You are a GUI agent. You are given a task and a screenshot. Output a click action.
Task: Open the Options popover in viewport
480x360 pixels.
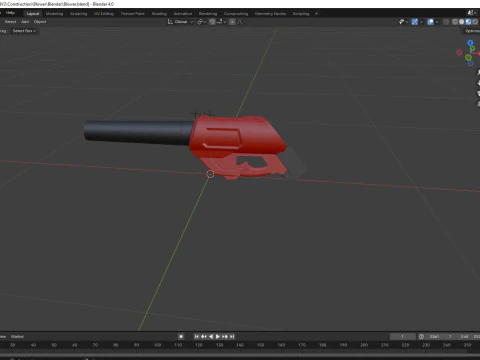pyautogui.click(x=472, y=31)
